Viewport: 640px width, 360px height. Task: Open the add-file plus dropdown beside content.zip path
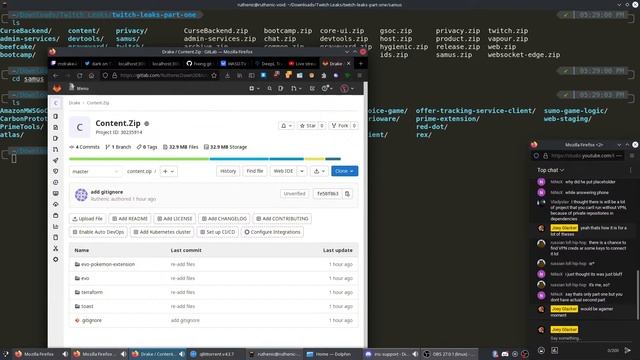[x=169, y=171]
